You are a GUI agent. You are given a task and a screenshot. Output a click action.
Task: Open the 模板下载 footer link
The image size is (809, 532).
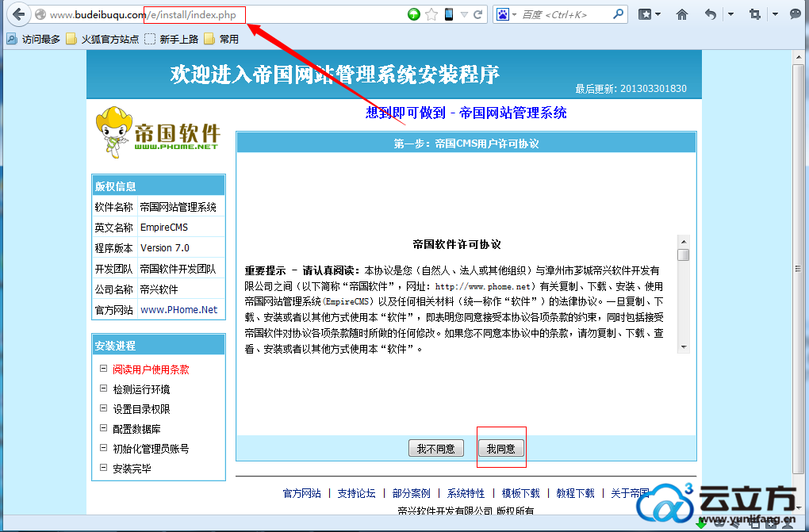(520, 493)
